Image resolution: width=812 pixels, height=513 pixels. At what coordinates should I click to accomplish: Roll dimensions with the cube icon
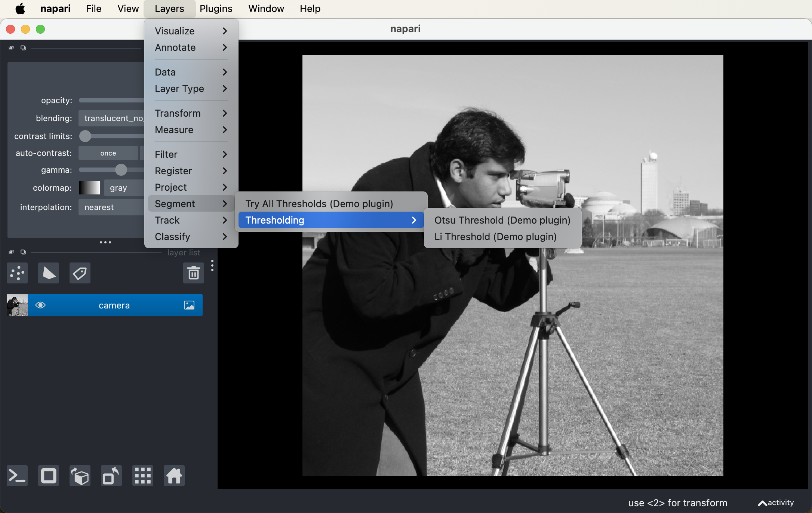click(x=80, y=475)
